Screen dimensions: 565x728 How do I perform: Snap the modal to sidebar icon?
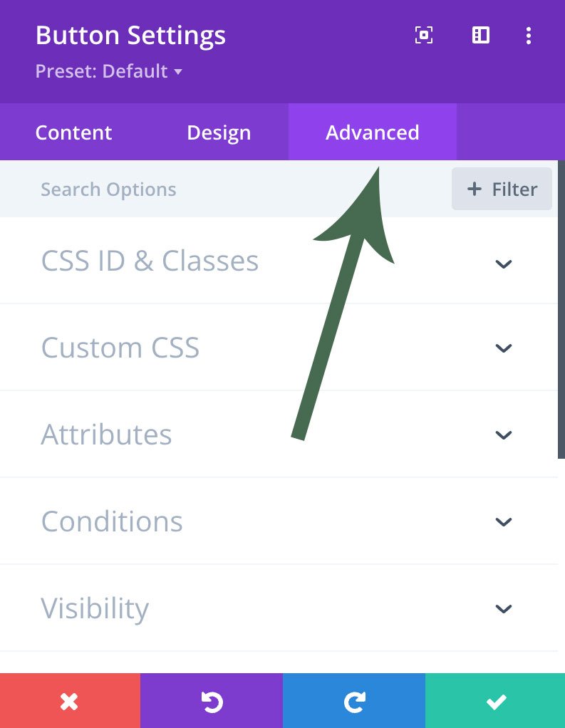pyautogui.click(x=481, y=36)
